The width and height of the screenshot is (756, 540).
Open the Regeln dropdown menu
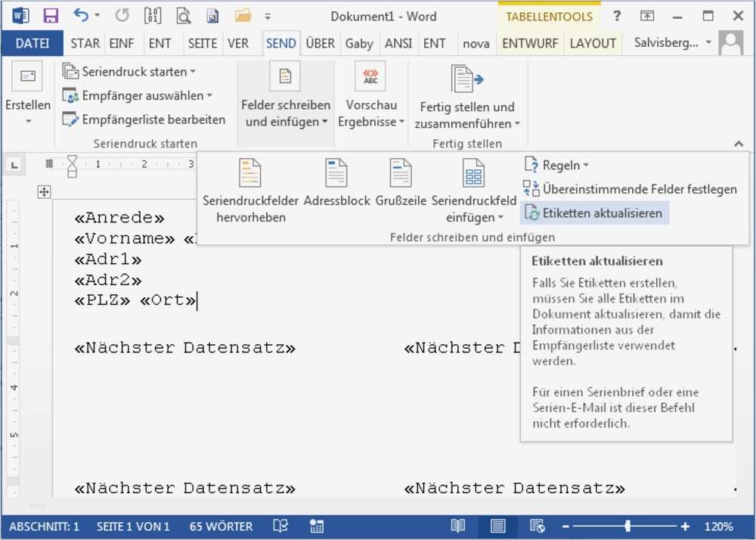pos(557,164)
